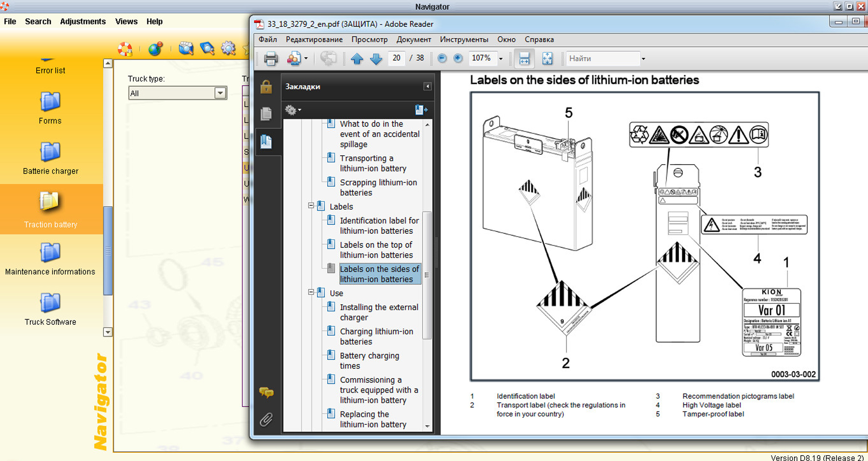Collapse the Labels bookmark group
The width and height of the screenshot is (868, 461).
tap(311, 206)
